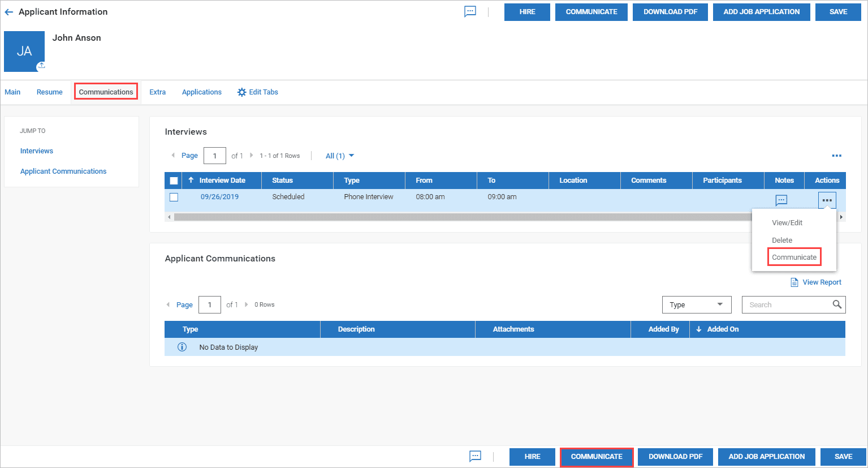Image resolution: width=868 pixels, height=468 pixels.
Task: Go to next page in Interviews pager
Action: pyautogui.click(x=251, y=156)
